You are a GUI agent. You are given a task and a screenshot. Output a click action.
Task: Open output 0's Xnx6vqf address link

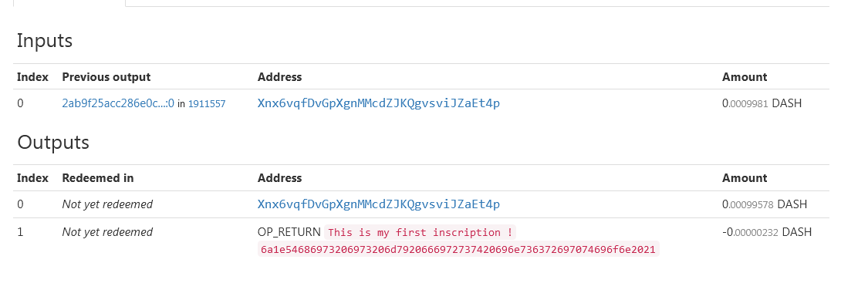coord(379,204)
